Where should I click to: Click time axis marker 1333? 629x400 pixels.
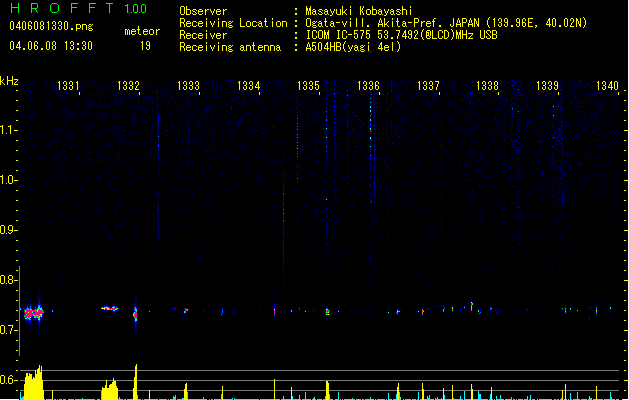tap(188, 86)
